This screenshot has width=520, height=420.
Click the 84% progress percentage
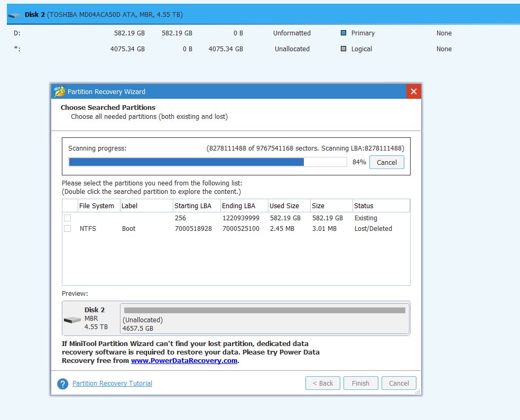[x=359, y=162]
